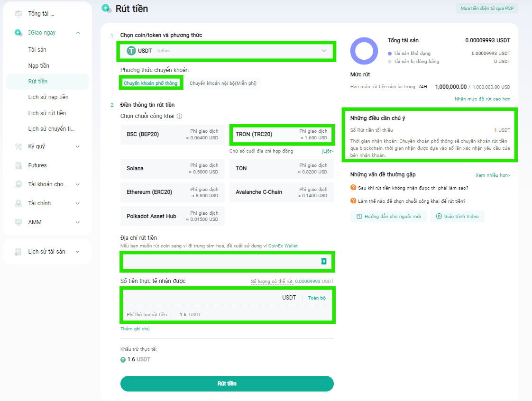Open the address book icon in withdrawal address field
The image size is (532, 401).
[x=324, y=261]
